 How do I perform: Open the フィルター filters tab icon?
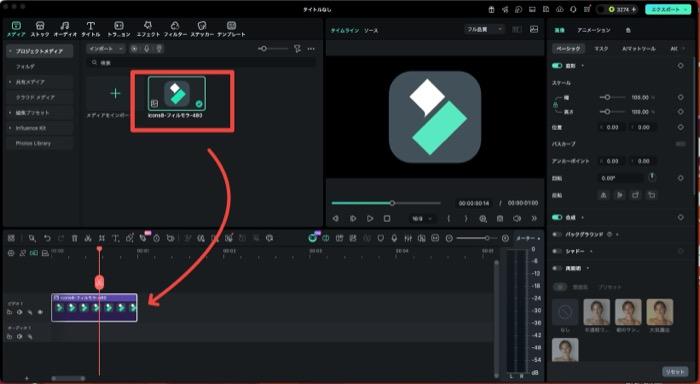click(175, 25)
